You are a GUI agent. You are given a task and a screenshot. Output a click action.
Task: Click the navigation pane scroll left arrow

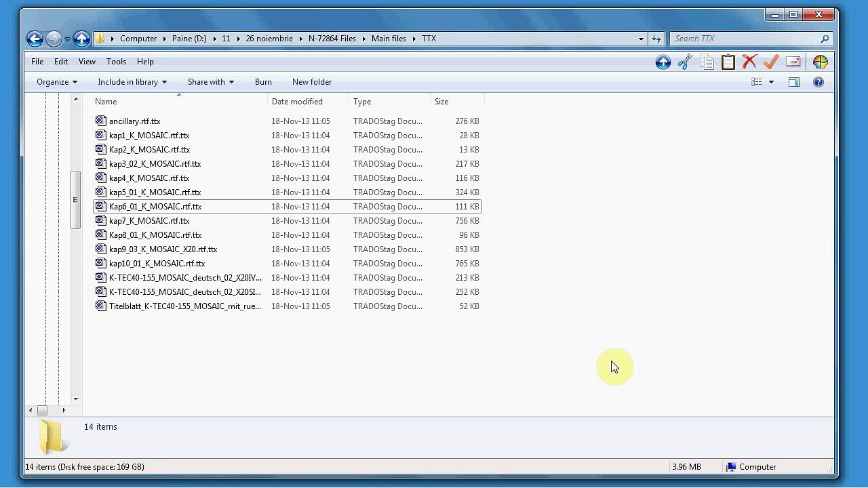click(30, 410)
